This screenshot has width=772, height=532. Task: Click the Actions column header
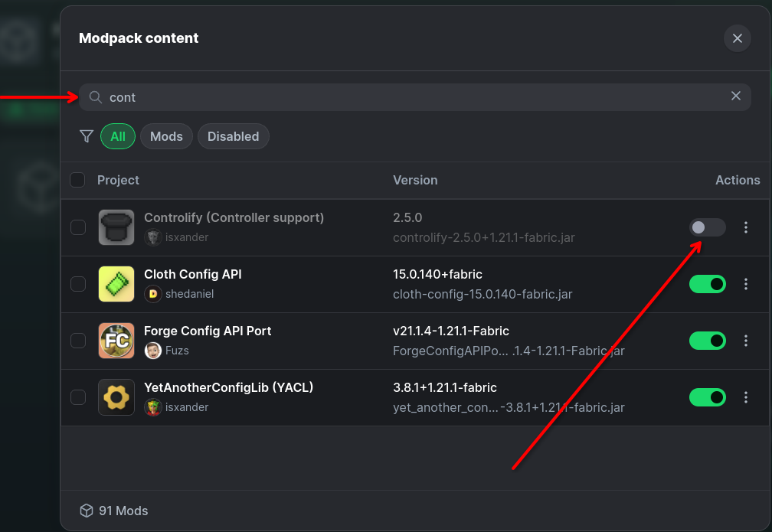738,180
